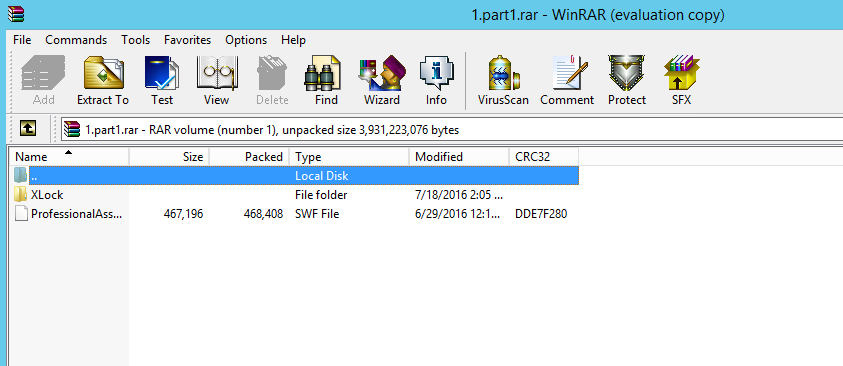Sort by the Modified column header
Screen dimensions: 843x366
pyautogui.click(x=459, y=156)
